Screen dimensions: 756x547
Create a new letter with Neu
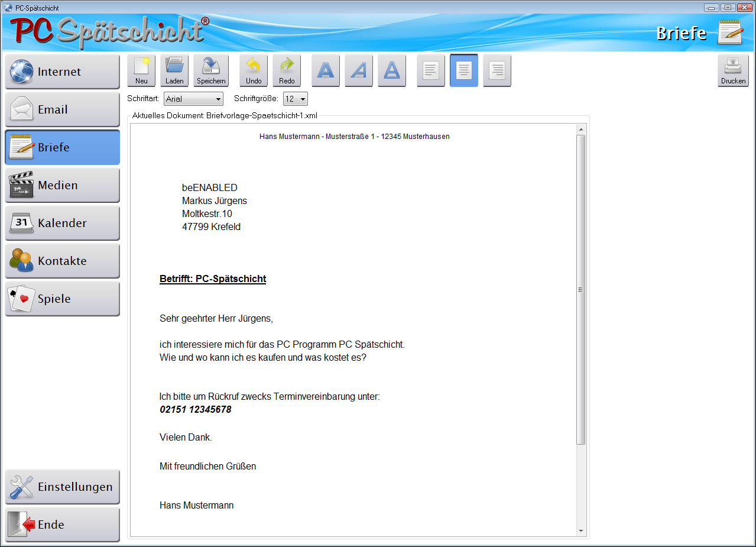point(141,70)
